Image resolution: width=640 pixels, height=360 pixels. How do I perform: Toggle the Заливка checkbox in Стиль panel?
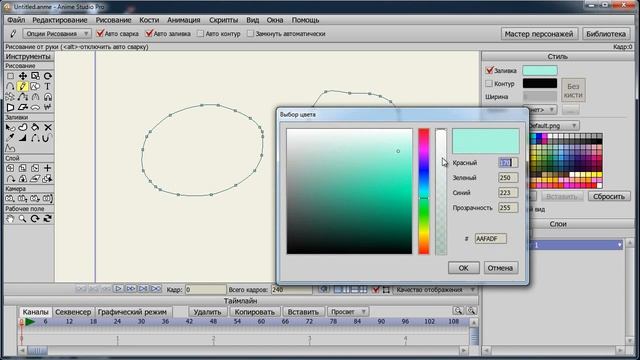(489, 70)
